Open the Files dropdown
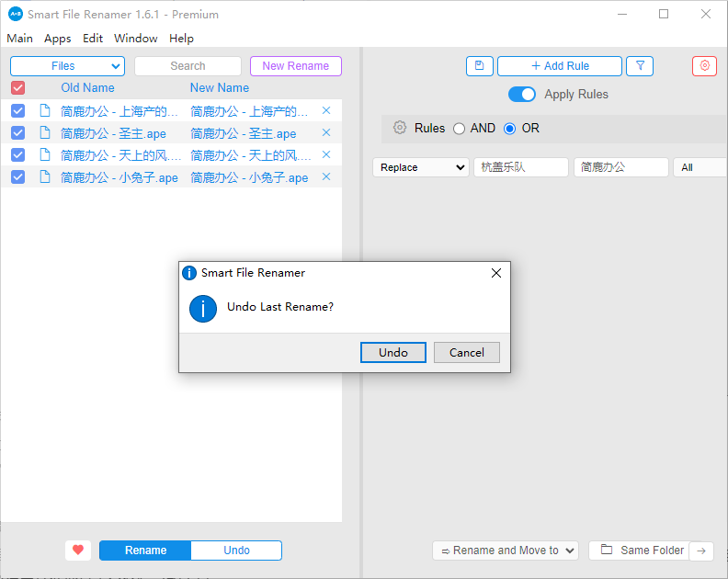Screen dimensions: 728x579 67,66
